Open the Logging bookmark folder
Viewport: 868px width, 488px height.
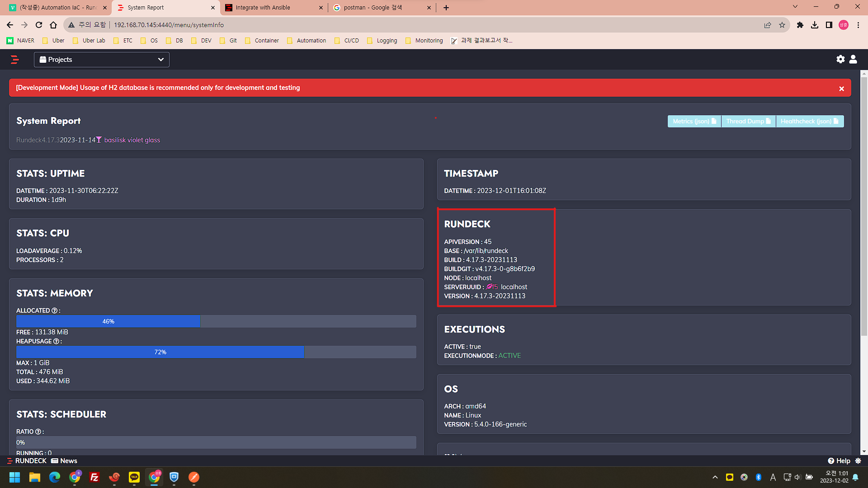point(382,41)
